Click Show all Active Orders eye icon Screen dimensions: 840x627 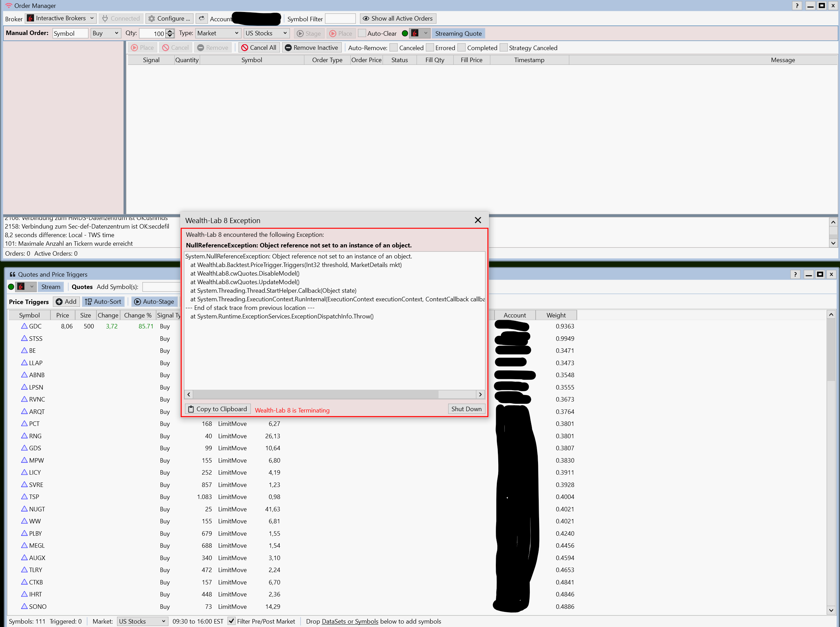(x=366, y=18)
